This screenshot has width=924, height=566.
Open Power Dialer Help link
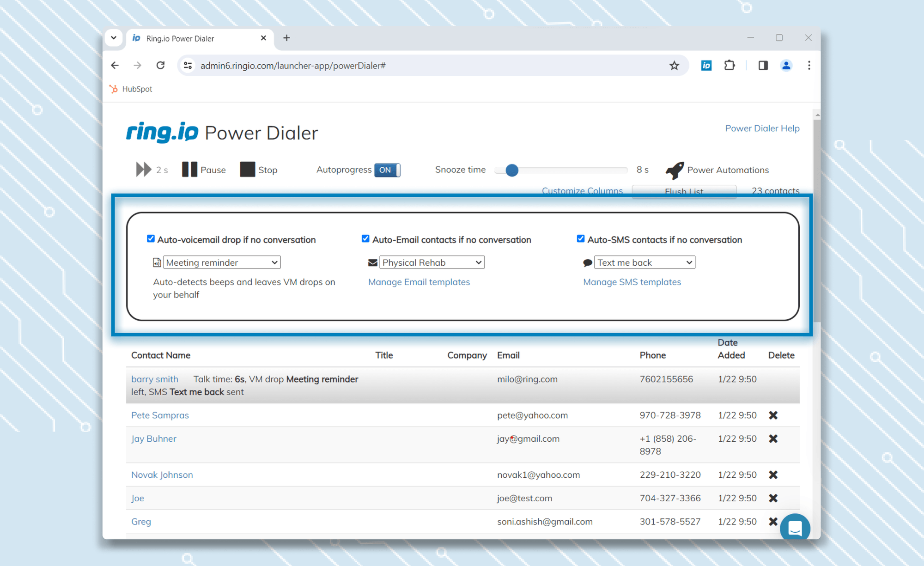[762, 128]
